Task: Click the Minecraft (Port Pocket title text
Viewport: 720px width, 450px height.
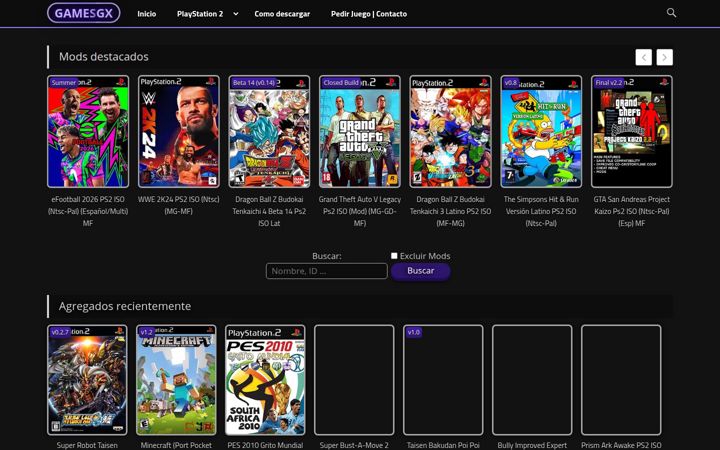Action: (x=176, y=445)
